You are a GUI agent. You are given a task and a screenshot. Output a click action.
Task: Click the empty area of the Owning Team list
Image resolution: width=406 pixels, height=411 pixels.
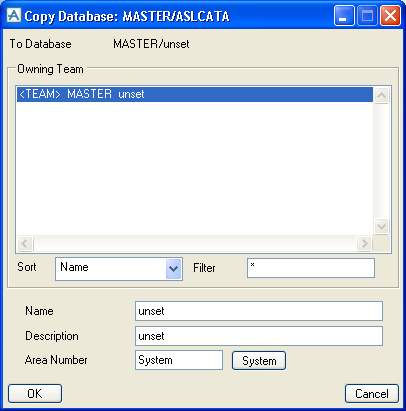click(195, 168)
